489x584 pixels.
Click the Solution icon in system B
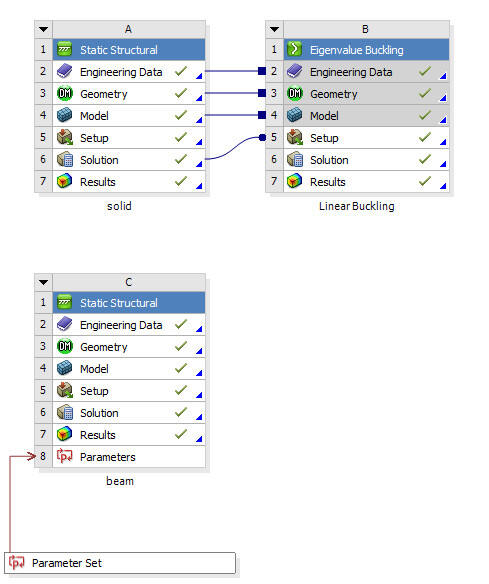click(x=295, y=159)
